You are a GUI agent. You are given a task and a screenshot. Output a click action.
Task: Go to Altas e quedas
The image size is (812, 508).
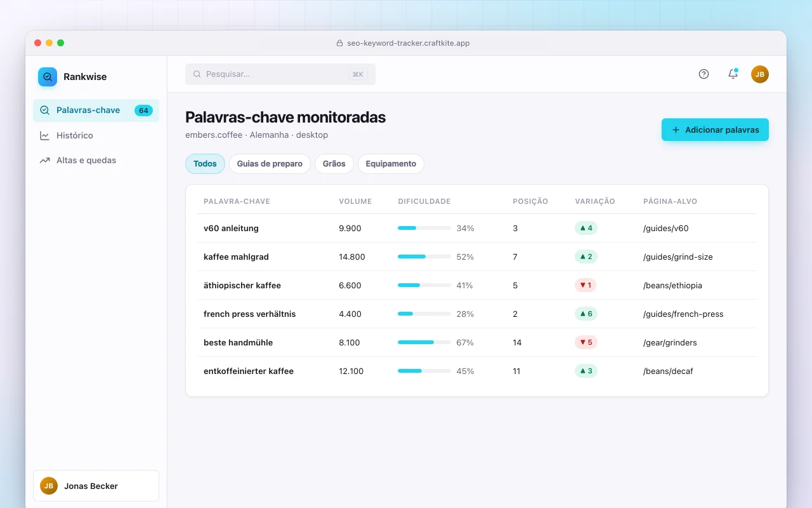[x=96, y=160]
